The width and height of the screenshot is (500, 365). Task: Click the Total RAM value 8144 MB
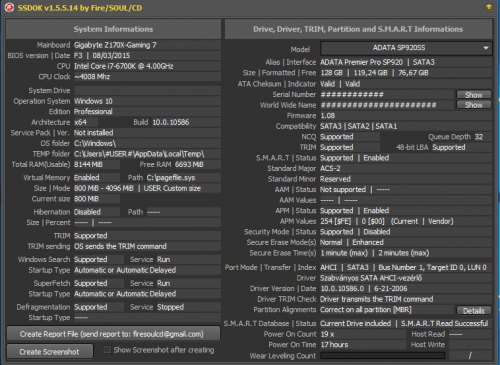coord(97,164)
